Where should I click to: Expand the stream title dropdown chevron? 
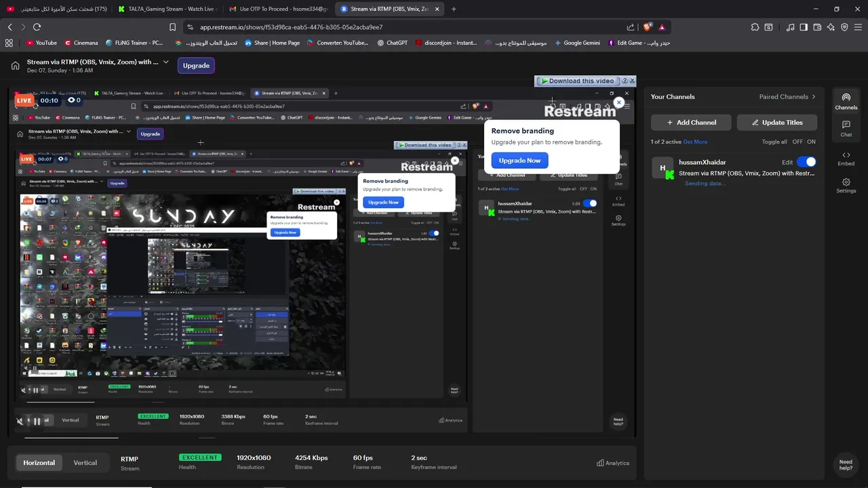click(x=165, y=62)
